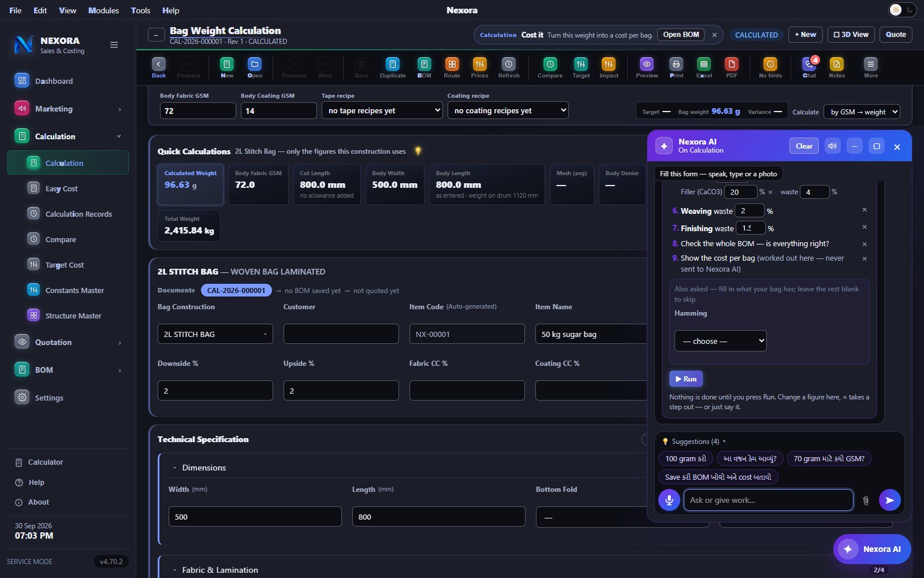This screenshot has height=578, width=924.
Task: Click the Run button
Action: click(686, 379)
